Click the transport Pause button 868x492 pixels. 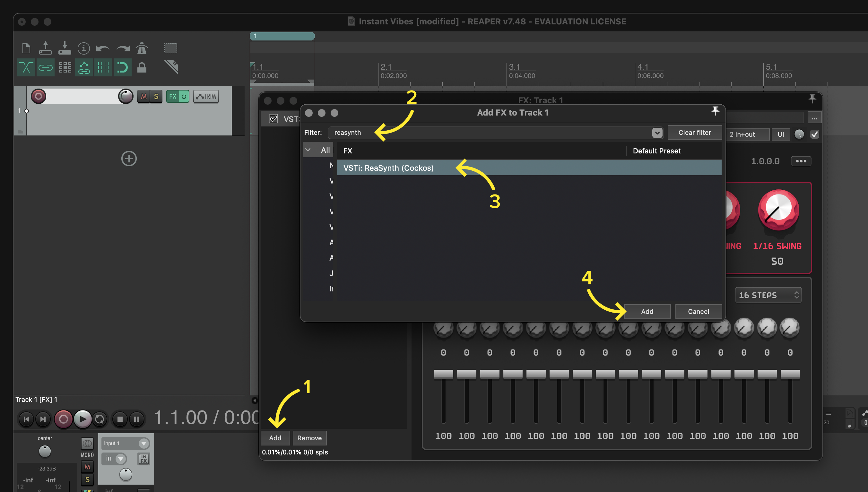[137, 419]
